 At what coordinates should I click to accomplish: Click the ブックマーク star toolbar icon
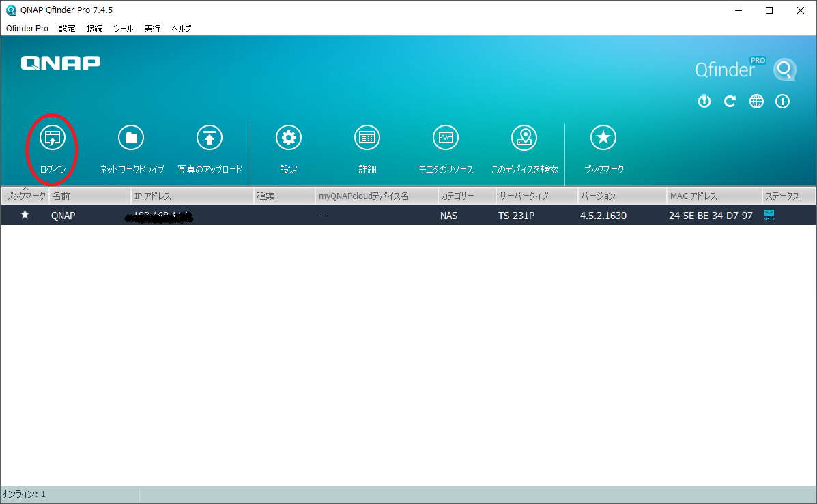[x=603, y=138]
